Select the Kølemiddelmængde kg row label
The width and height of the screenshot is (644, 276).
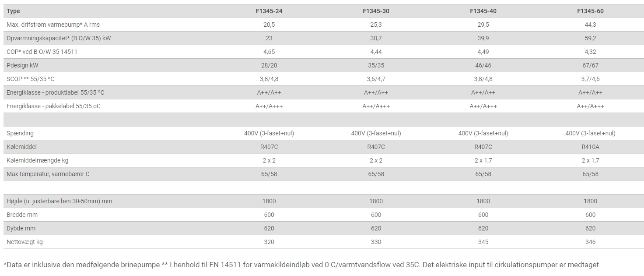click(x=38, y=160)
